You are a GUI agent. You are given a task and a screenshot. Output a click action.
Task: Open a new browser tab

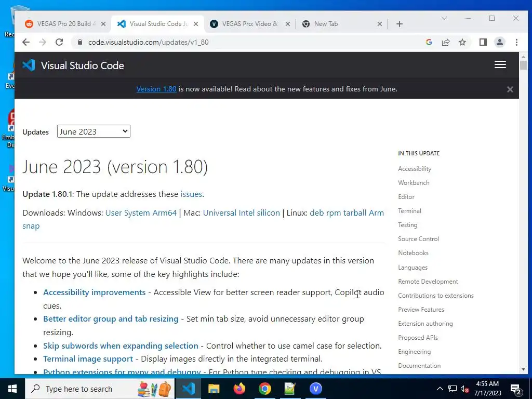400,24
